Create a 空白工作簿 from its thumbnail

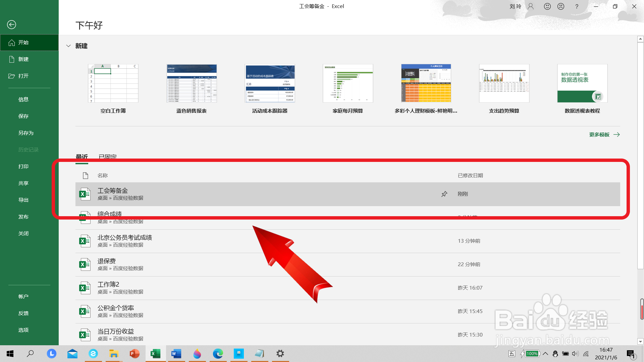click(113, 83)
